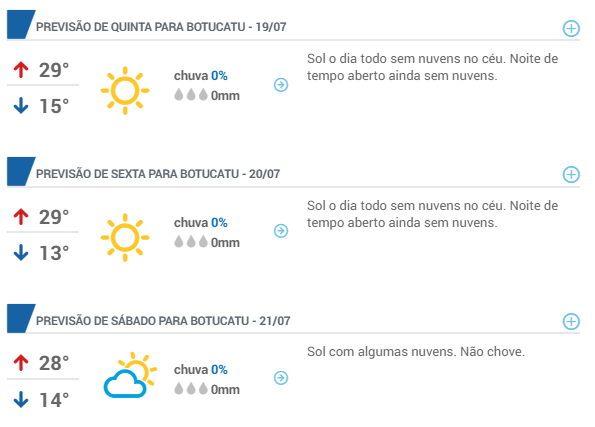Viewport: 595px width, 427px height.
Task: Click the blue down arrow beside 13°
Action: pos(21,252)
